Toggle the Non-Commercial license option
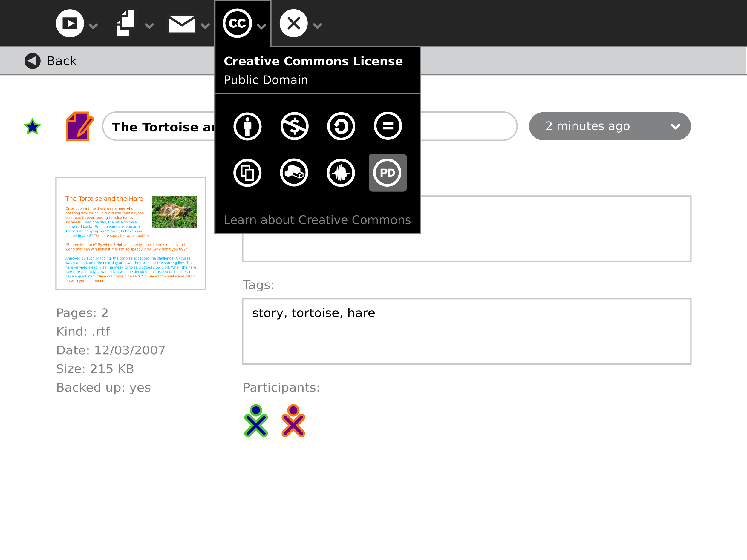747x560 pixels. (x=294, y=126)
